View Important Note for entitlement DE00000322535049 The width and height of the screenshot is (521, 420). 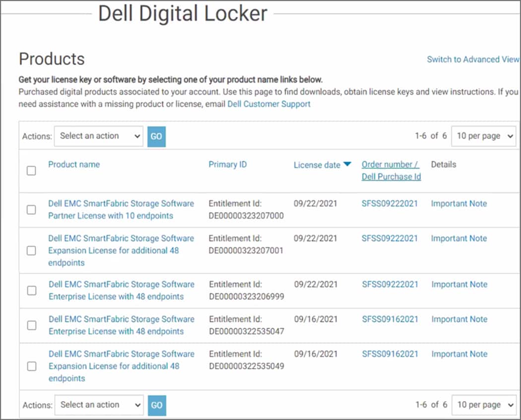click(459, 354)
